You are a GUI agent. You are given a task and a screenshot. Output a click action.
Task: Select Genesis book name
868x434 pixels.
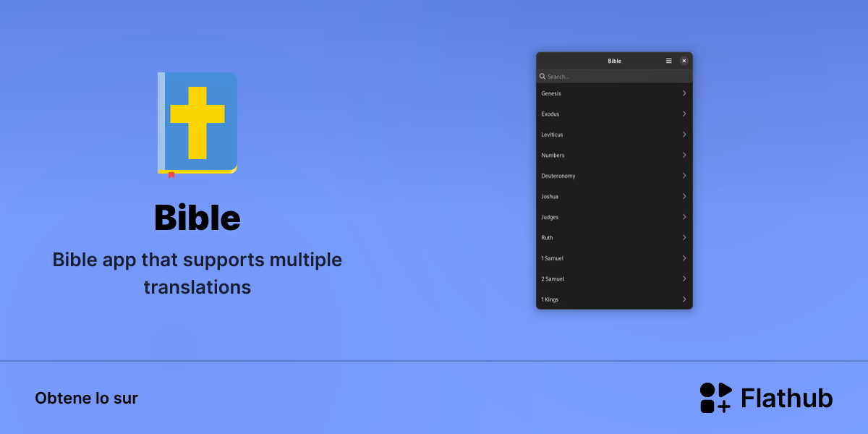[x=551, y=93]
